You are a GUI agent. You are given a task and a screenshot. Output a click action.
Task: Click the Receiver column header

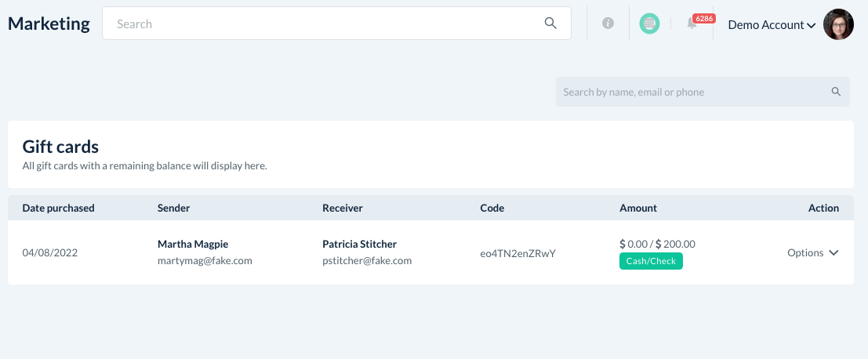[343, 208]
